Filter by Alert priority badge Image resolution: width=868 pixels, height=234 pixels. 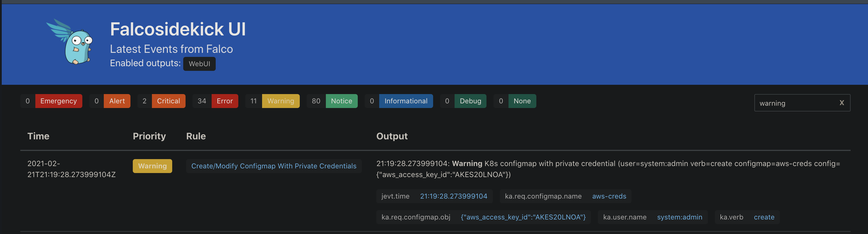[117, 101]
